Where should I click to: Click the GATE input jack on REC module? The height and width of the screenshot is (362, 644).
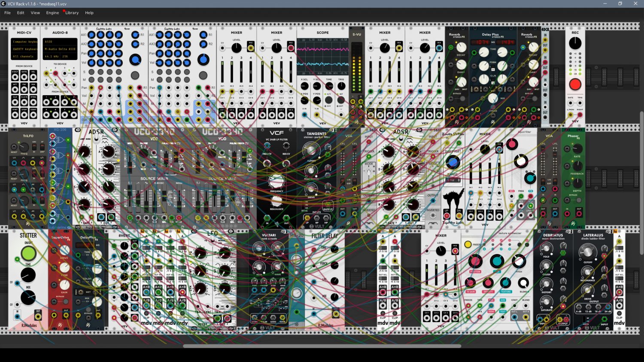[x=571, y=103]
